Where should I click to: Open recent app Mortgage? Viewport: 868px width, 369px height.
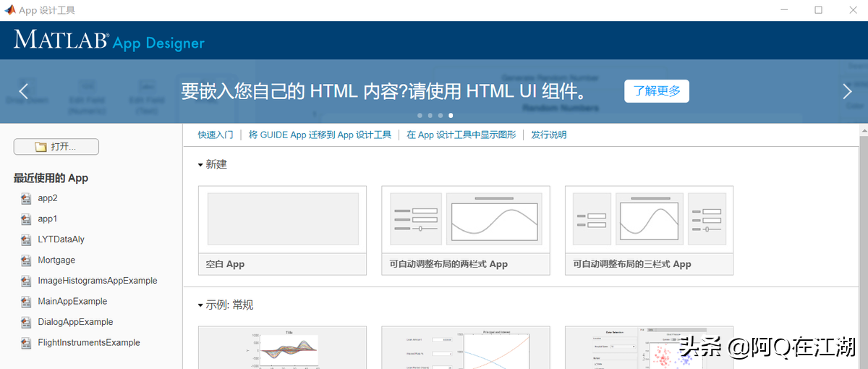coord(56,260)
